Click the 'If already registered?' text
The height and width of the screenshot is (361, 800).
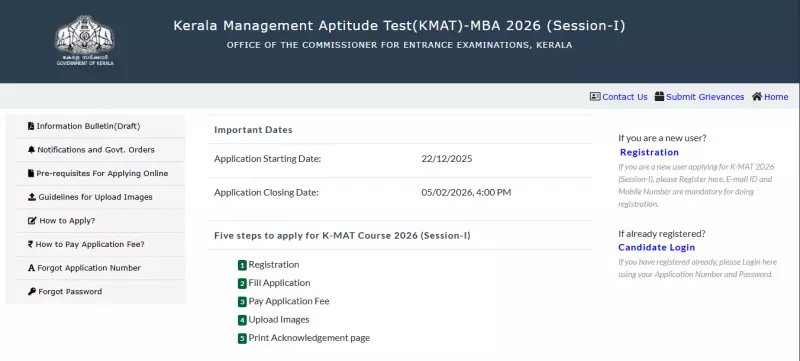pos(662,234)
